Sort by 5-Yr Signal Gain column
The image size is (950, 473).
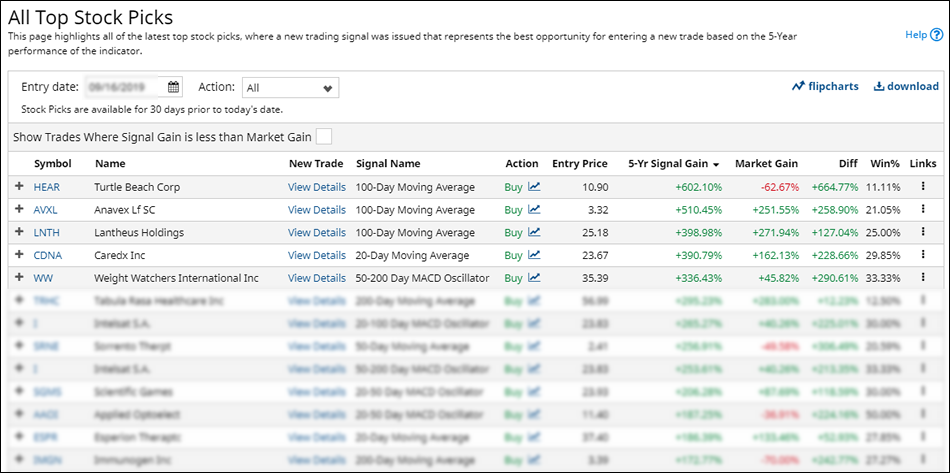pos(673,164)
